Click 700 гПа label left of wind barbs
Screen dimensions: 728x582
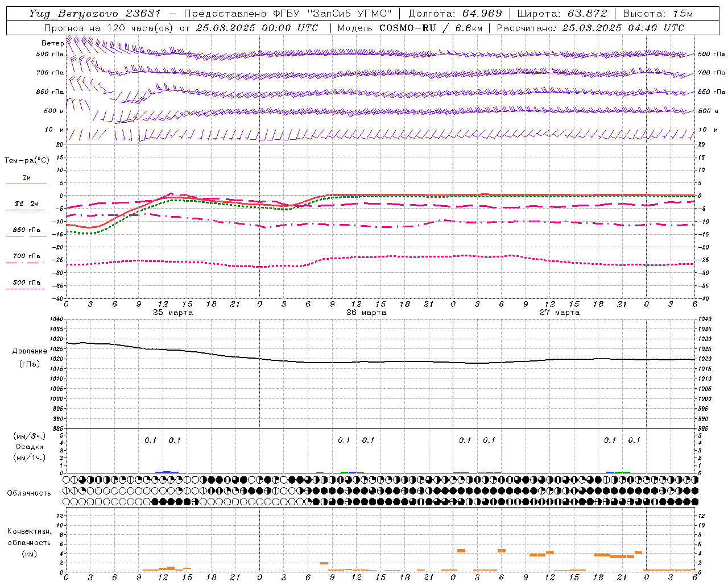[50, 73]
